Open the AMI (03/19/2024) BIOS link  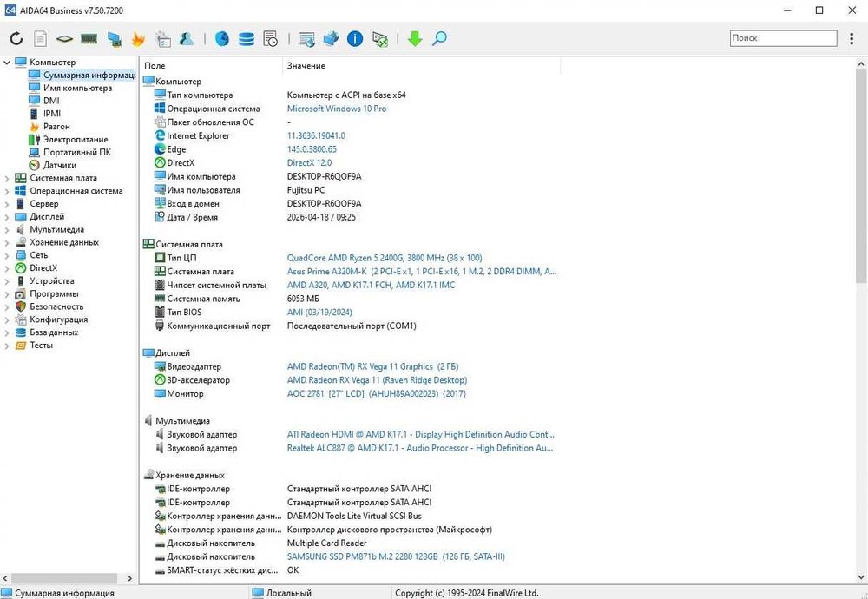pyautogui.click(x=319, y=313)
